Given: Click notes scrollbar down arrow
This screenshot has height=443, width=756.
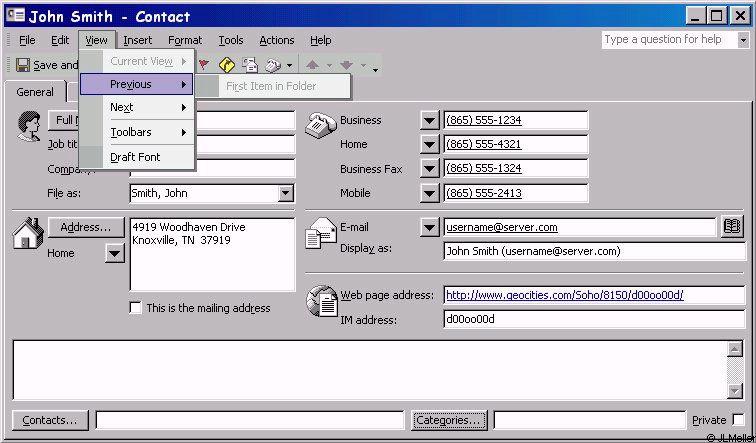Looking at the screenshot, I should click(x=735, y=390).
